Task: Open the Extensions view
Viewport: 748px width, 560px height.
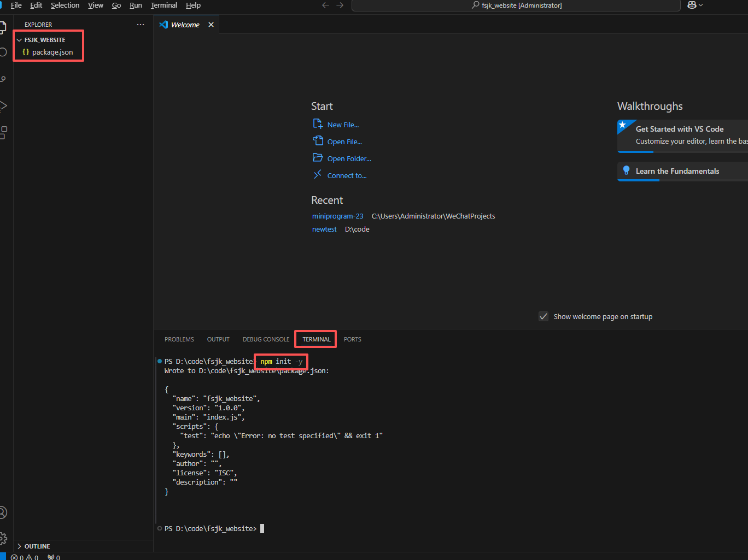Action: [x=3, y=132]
